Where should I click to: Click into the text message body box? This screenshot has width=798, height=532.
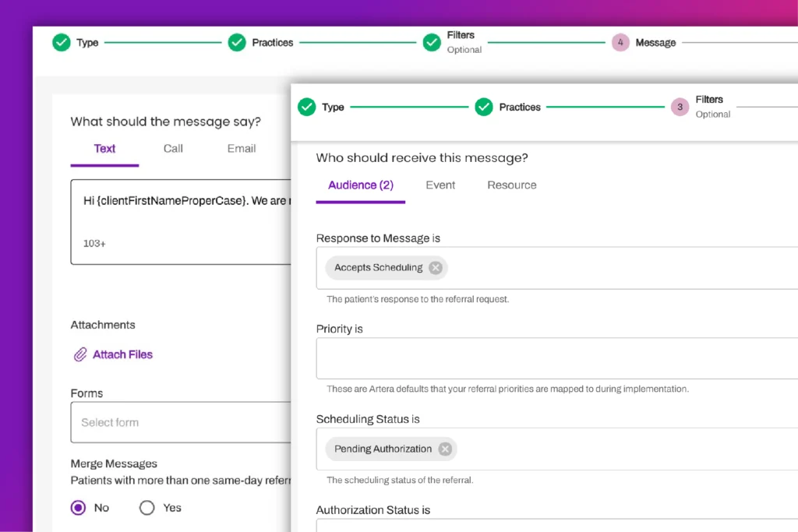[x=179, y=222]
